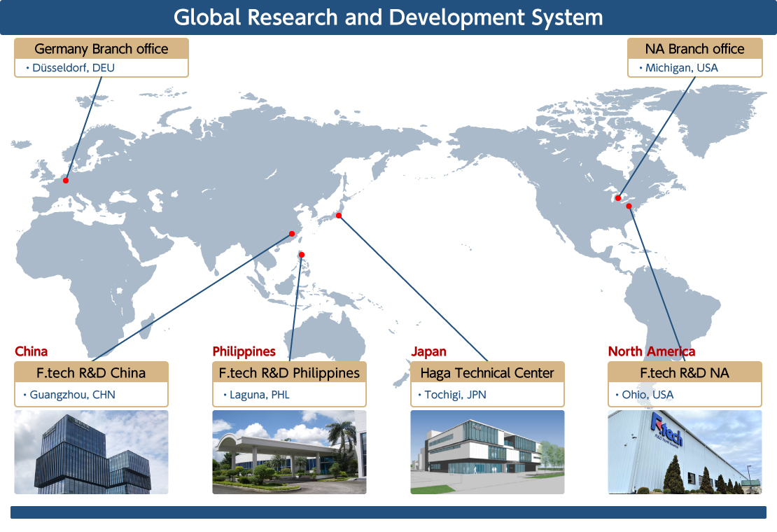Click the red map marker in Germany
Screen dimensions: 777x532
click(65, 181)
